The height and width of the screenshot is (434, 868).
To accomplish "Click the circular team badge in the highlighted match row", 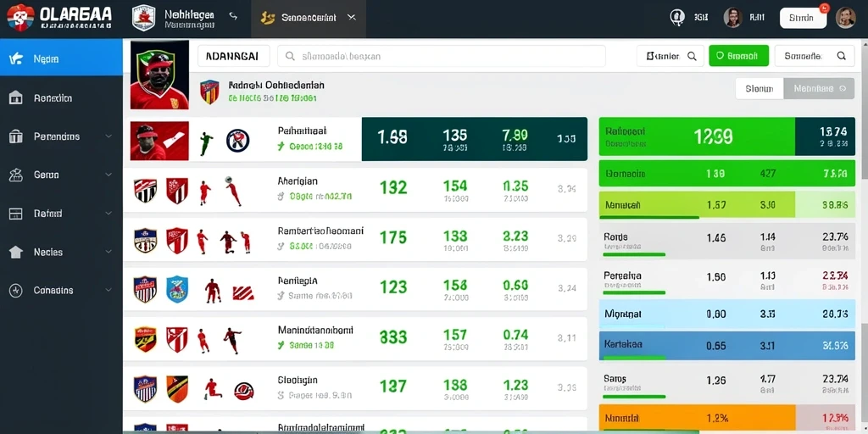I will 237,141.
